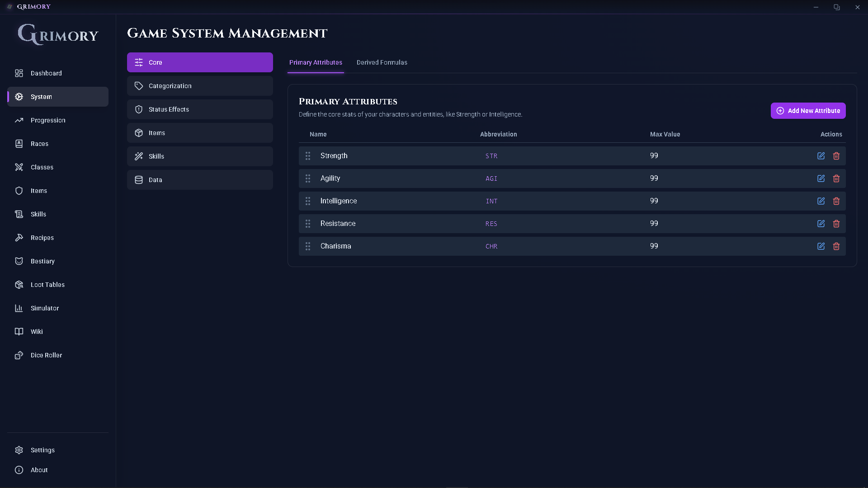
Task: Open Bestiary from the sidebar
Action: (x=42, y=261)
